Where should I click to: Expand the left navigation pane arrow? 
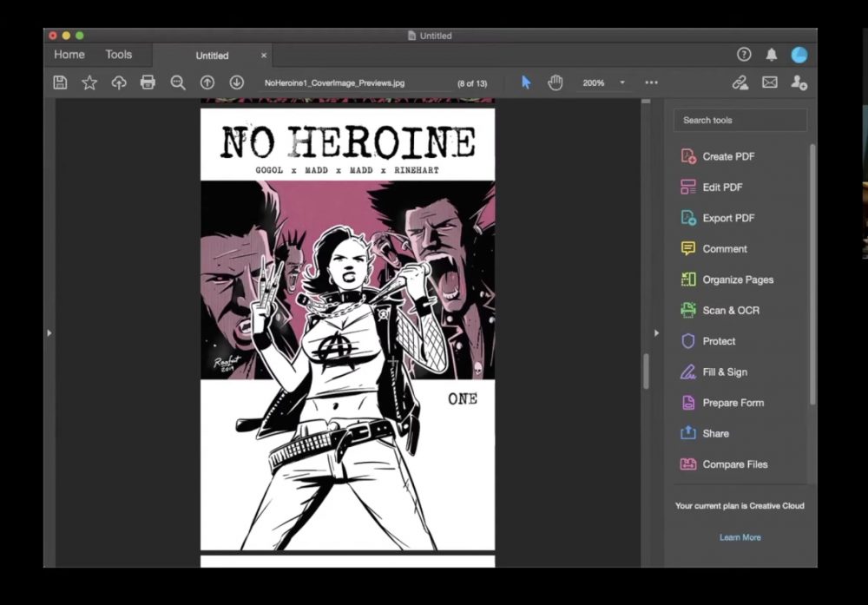pyautogui.click(x=49, y=333)
